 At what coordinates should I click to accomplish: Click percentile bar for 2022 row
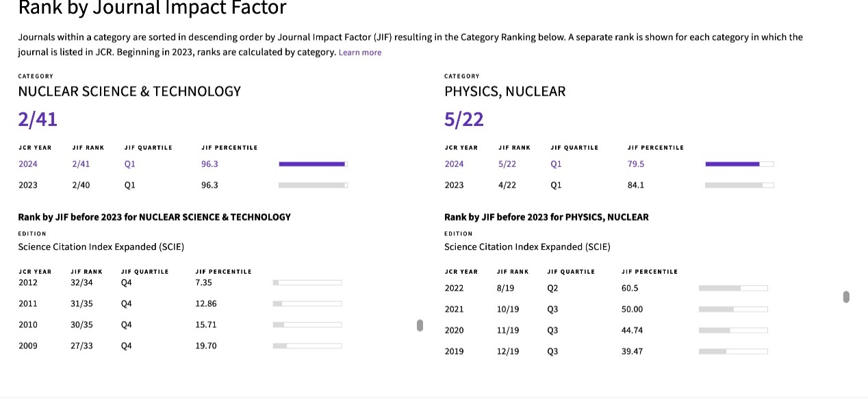(733, 288)
